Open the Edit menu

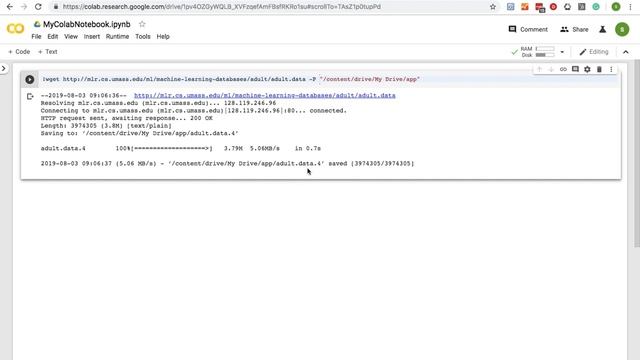point(53,36)
